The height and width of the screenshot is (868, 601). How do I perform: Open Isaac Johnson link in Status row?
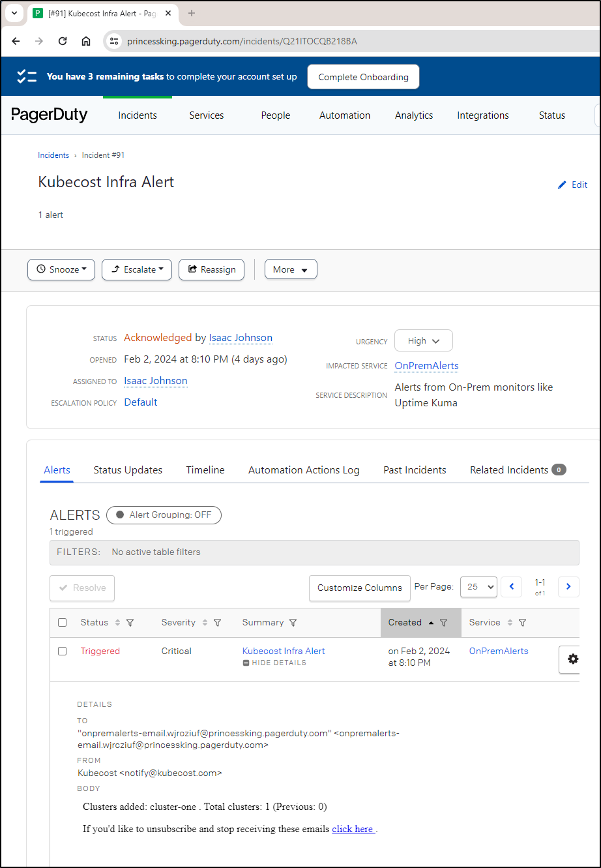coord(241,338)
